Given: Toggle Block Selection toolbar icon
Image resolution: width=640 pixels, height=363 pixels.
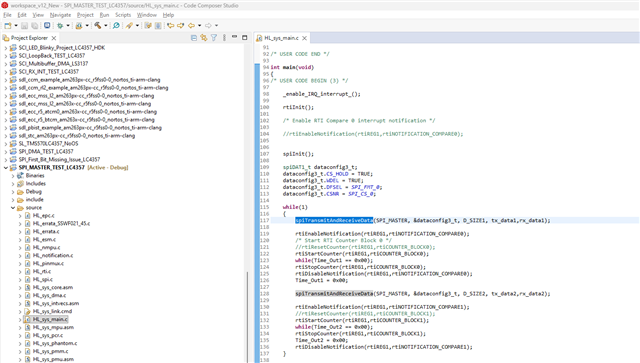Looking at the screenshot, I should point(158,25).
